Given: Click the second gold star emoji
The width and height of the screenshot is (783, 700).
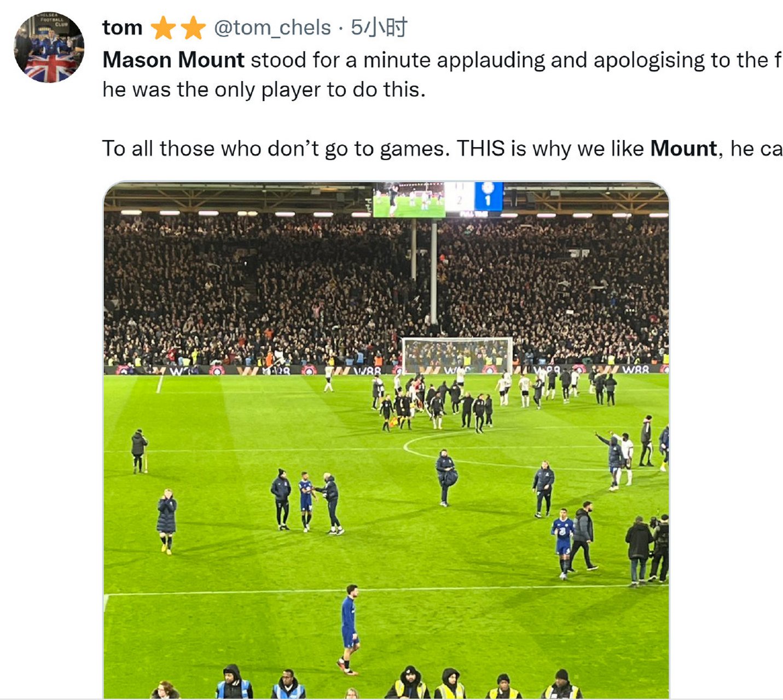Looking at the screenshot, I should 193,27.
